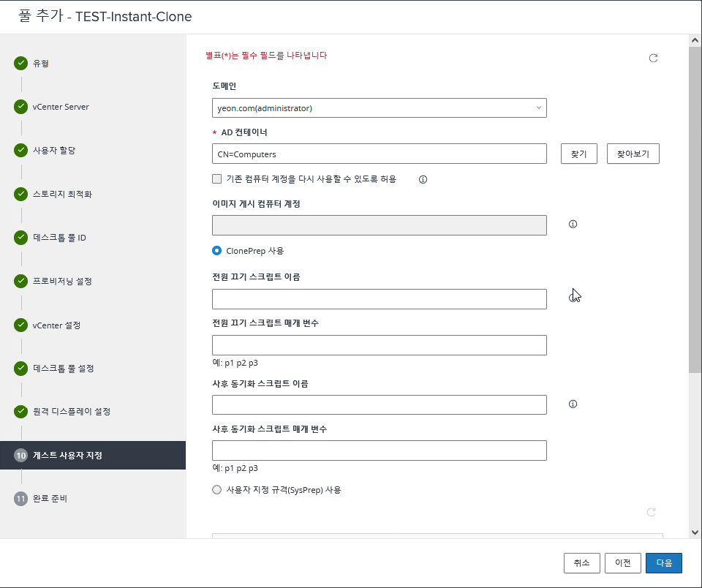Click the 다음 button

[x=664, y=563]
